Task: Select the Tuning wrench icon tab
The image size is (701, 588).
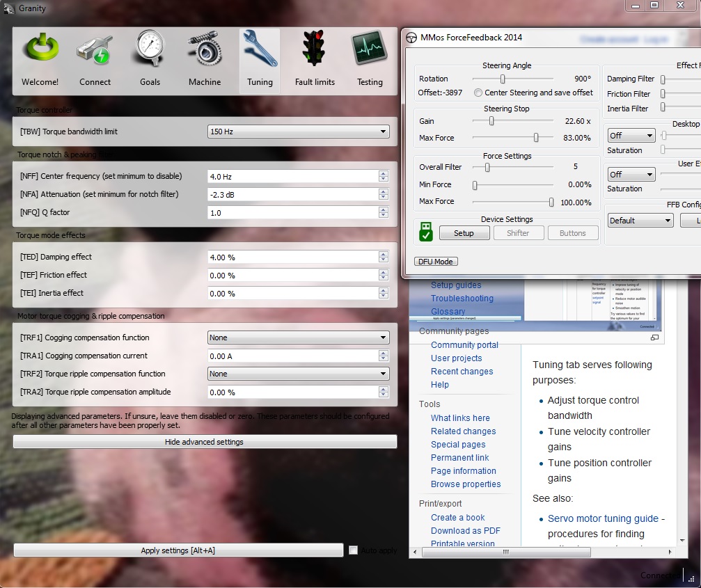Action: 260,61
